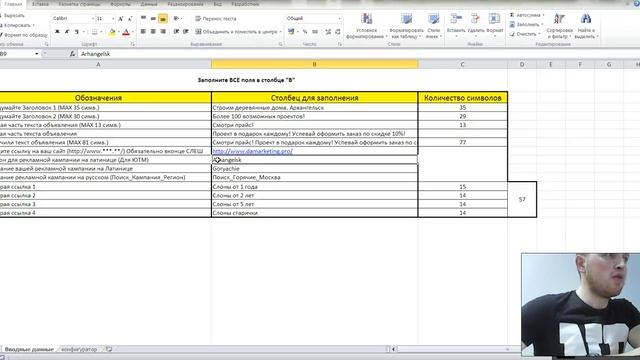640x360 pixels.
Task: Toggle underline formatting
Action: 76,32
